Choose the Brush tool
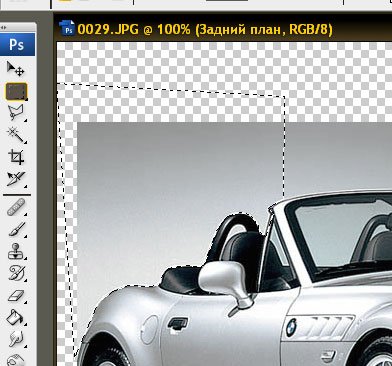The image size is (392, 366). tap(16, 229)
